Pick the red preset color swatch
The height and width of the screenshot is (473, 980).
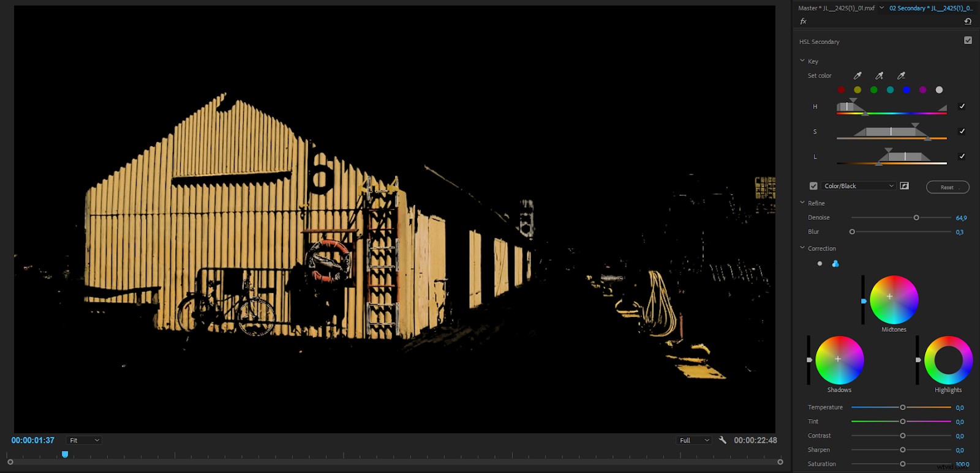click(841, 90)
